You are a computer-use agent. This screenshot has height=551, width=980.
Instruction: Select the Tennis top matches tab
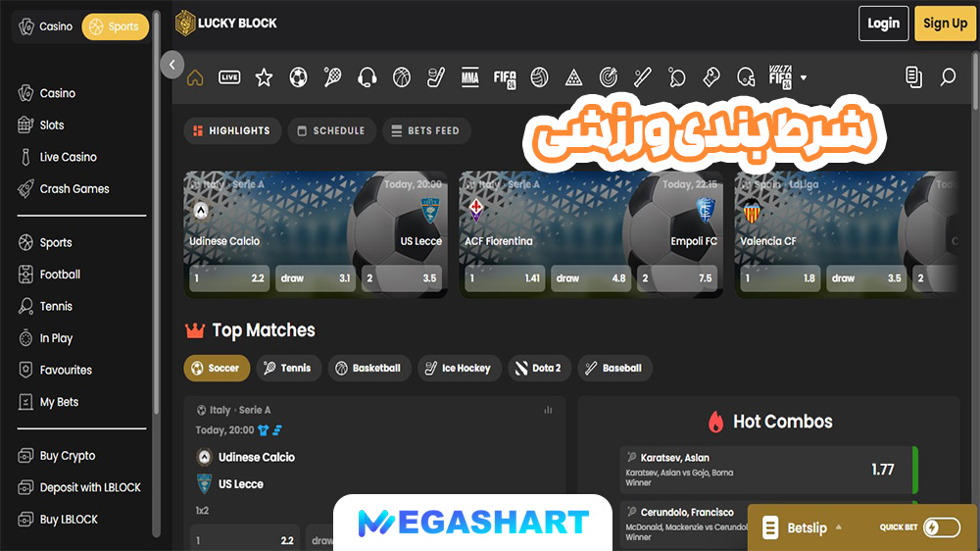tap(289, 368)
